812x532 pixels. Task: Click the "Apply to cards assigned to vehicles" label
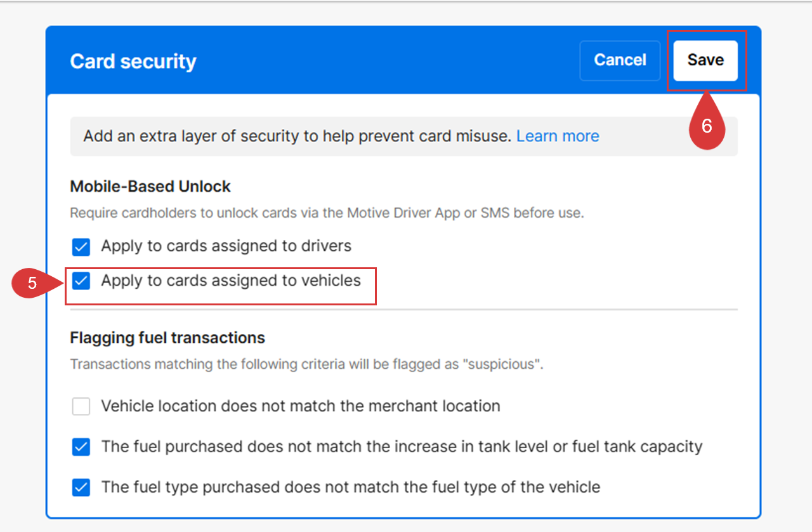pyautogui.click(x=231, y=281)
